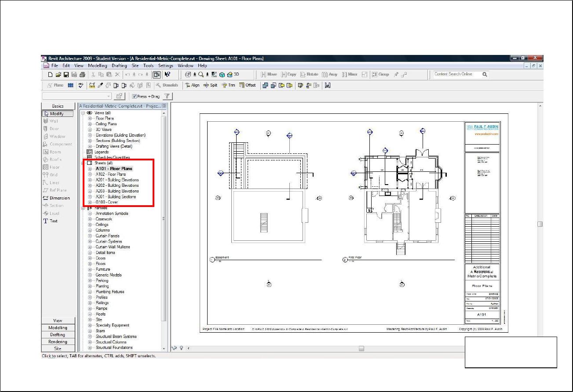The width and height of the screenshot is (573, 392).
Task: Close the Project Browser panel
Action: click(164, 106)
